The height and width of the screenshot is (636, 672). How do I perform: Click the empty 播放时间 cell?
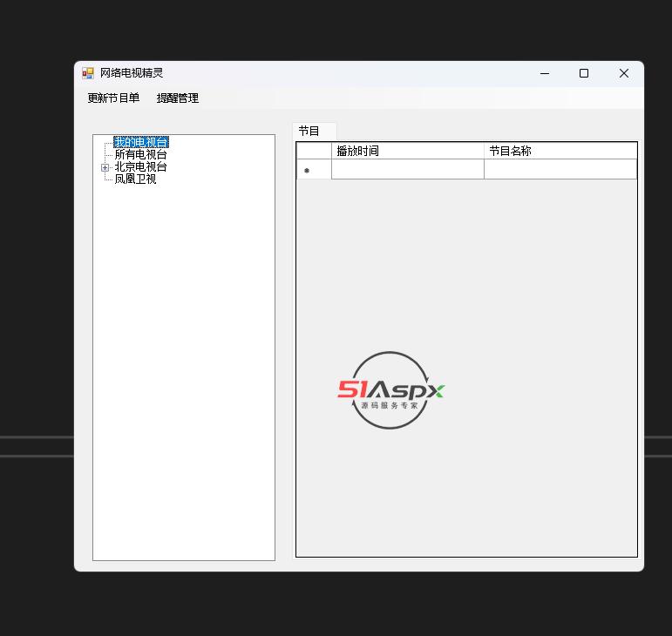click(408, 169)
